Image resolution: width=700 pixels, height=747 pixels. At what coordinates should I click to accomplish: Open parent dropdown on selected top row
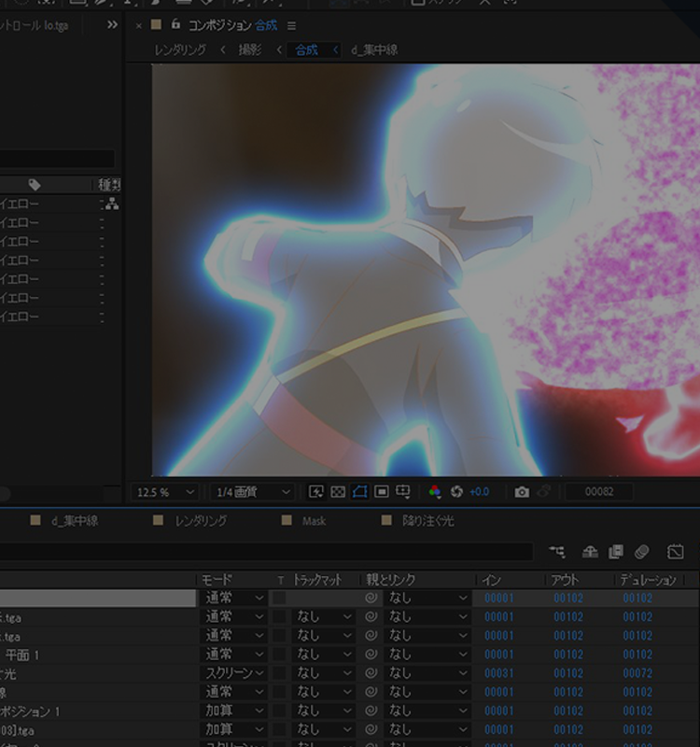click(x=427, y=598)
